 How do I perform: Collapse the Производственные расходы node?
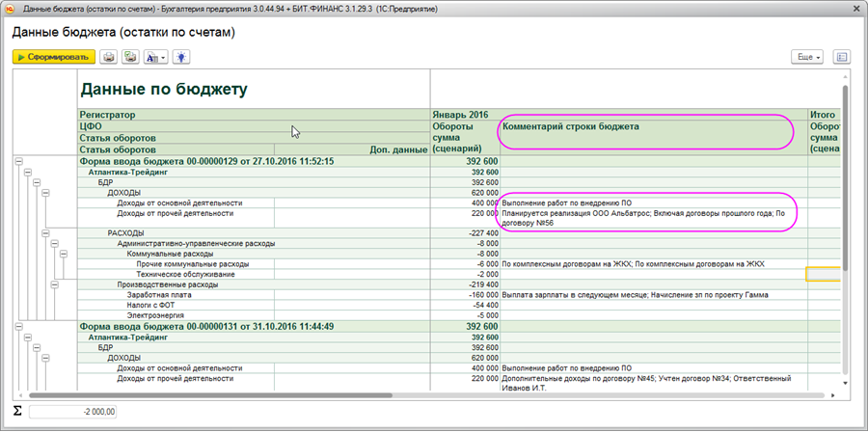click(x=56, y=285)
